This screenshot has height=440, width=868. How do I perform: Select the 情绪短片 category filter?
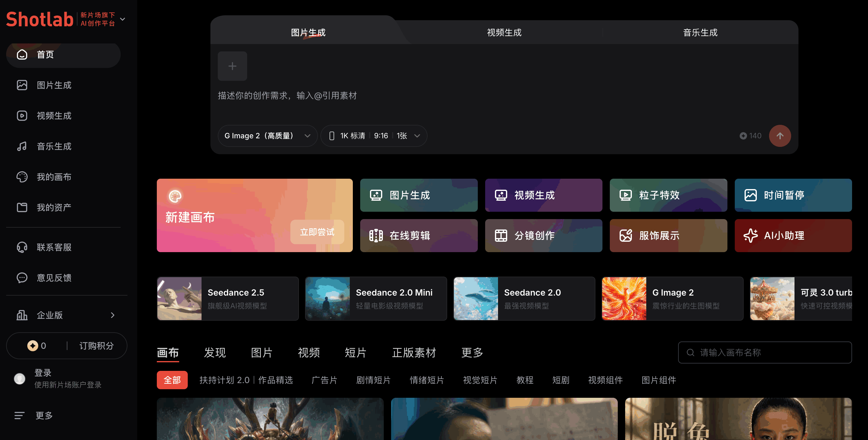[427, 380]
